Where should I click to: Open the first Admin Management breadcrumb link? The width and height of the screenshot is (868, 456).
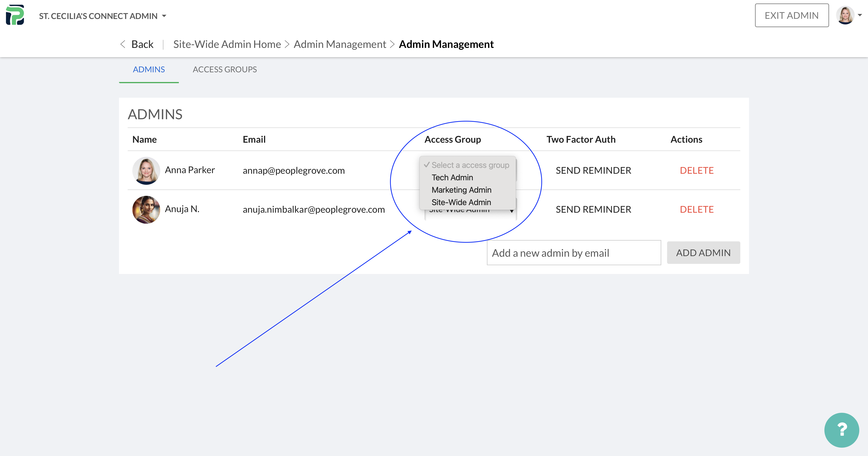pos(340,44)
